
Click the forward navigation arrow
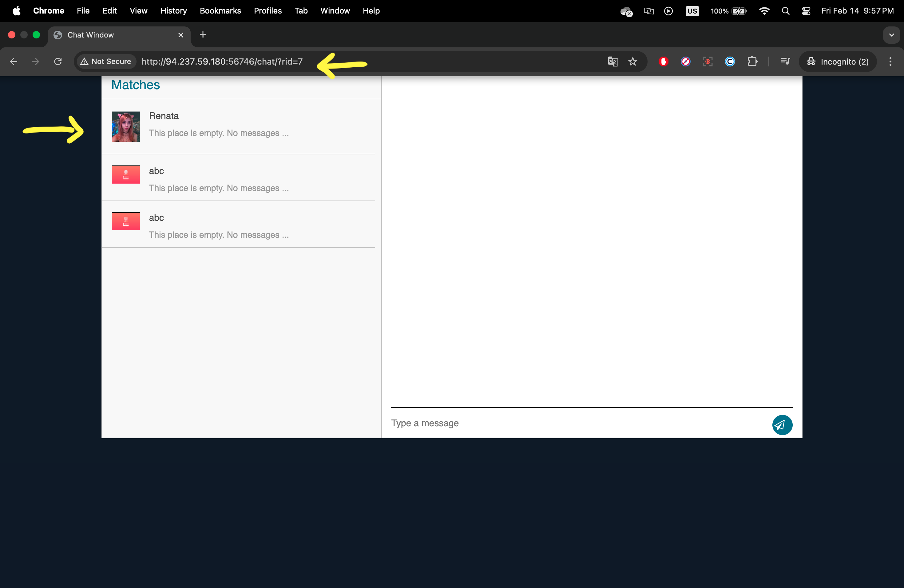tap(35, 62)
